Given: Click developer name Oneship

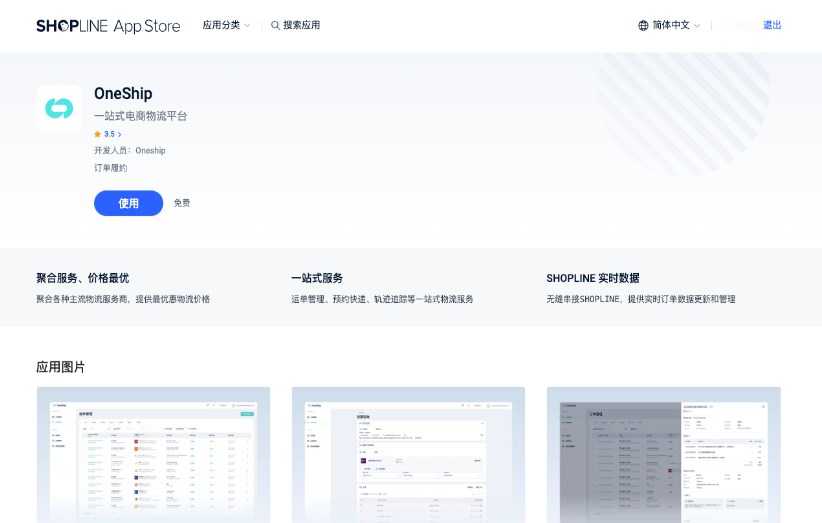Looking at the screenshot, I should tap(150, 150).
